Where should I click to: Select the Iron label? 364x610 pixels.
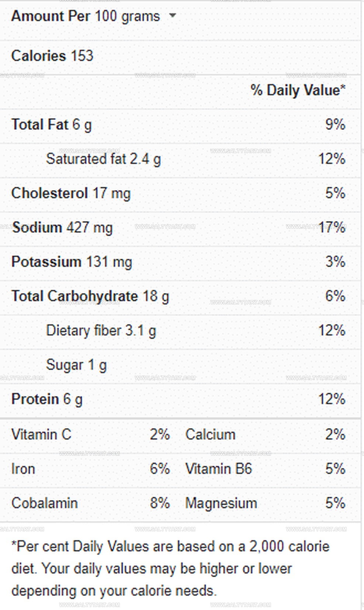23,469
